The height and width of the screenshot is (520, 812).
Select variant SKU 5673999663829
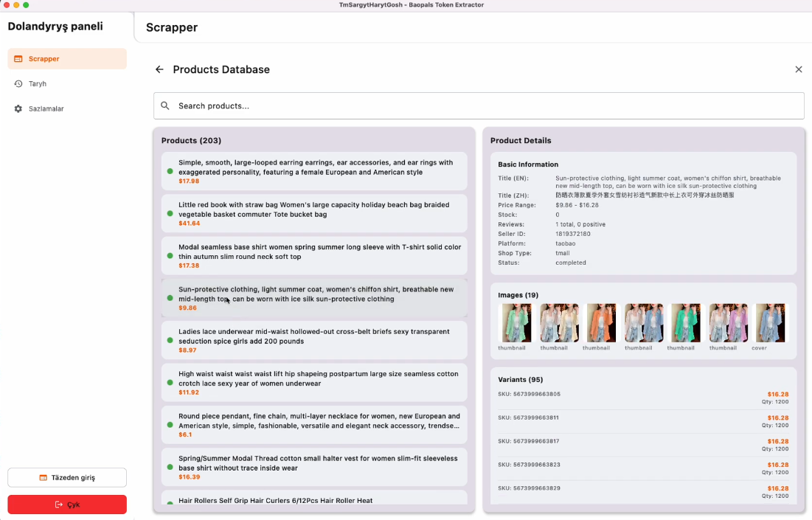click(x=643, y=492)
